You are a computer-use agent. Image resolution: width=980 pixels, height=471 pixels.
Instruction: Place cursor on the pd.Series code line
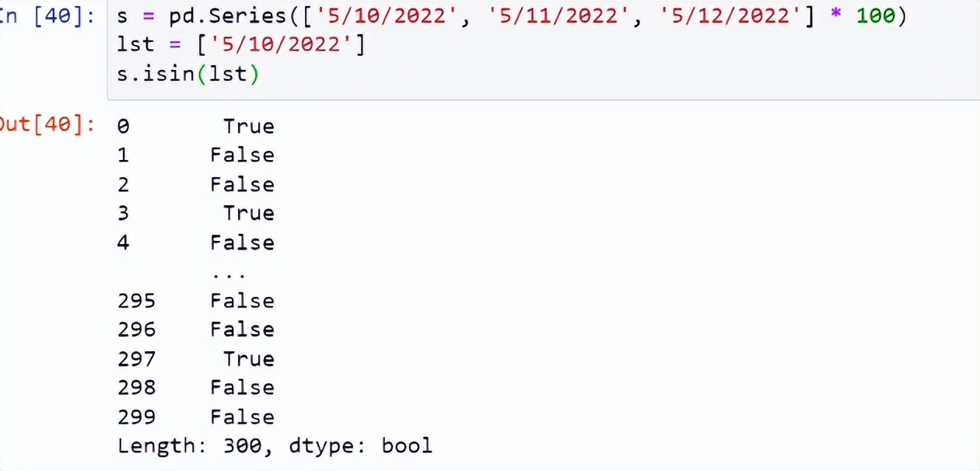pyautogui.click(x=512, y=16)
